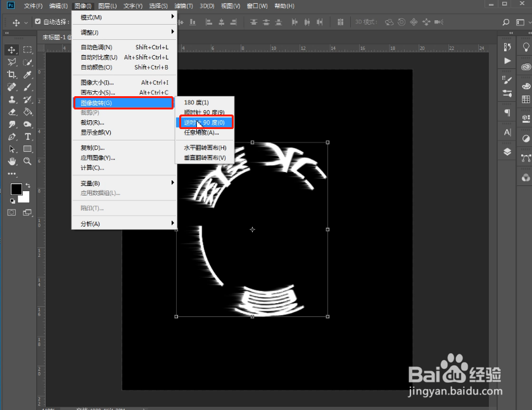Choose 180 degrees rotation
Viewport: 532px width, 410px height.
click(x=205, y=102)
